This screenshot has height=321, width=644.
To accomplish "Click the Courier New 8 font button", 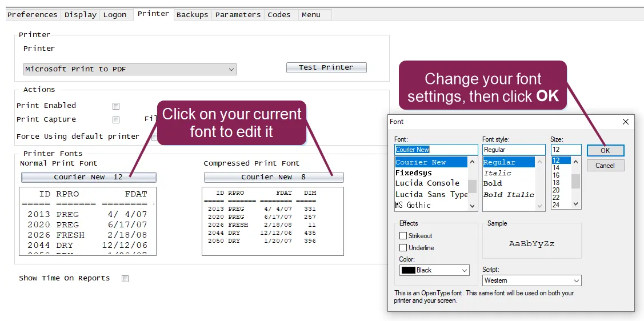I will click(274, 177).
